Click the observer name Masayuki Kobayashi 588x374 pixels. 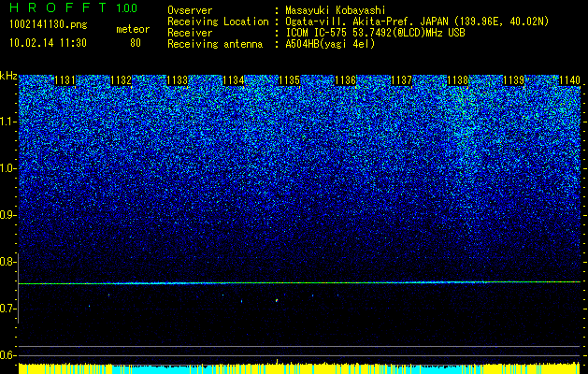coord(336,10)
